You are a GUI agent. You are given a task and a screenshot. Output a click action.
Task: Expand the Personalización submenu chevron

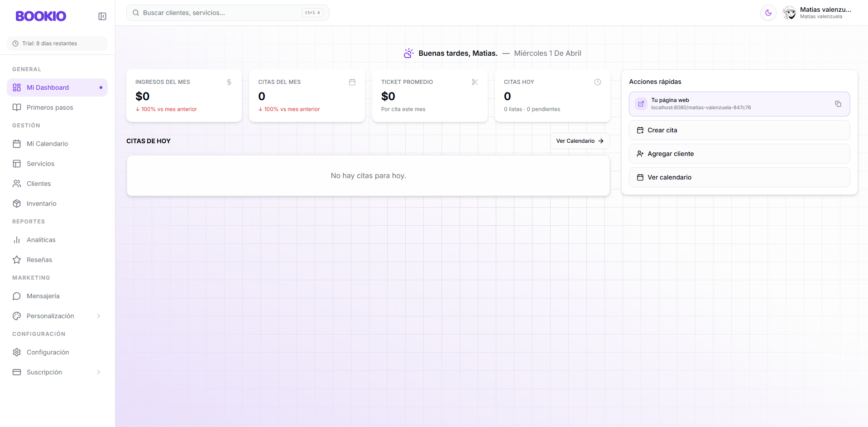click(99, 316)
